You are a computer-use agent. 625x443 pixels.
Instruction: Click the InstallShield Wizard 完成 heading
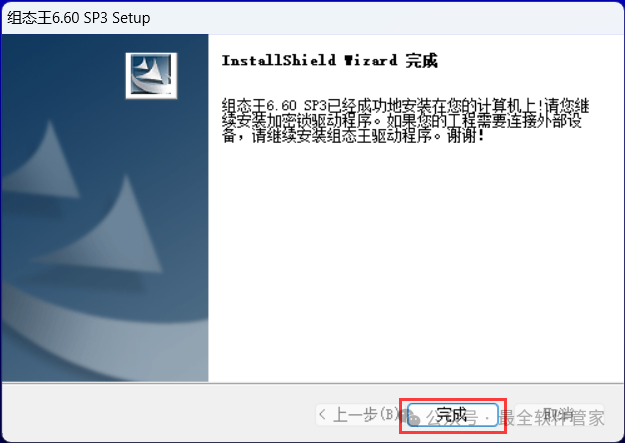coord(330,61)
